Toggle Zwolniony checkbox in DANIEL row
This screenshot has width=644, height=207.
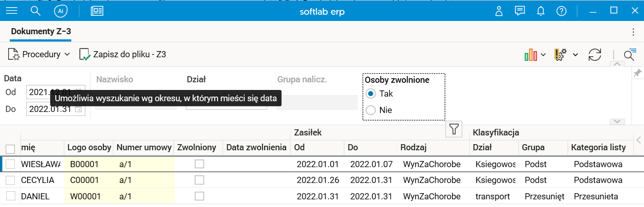coord(199,196)
